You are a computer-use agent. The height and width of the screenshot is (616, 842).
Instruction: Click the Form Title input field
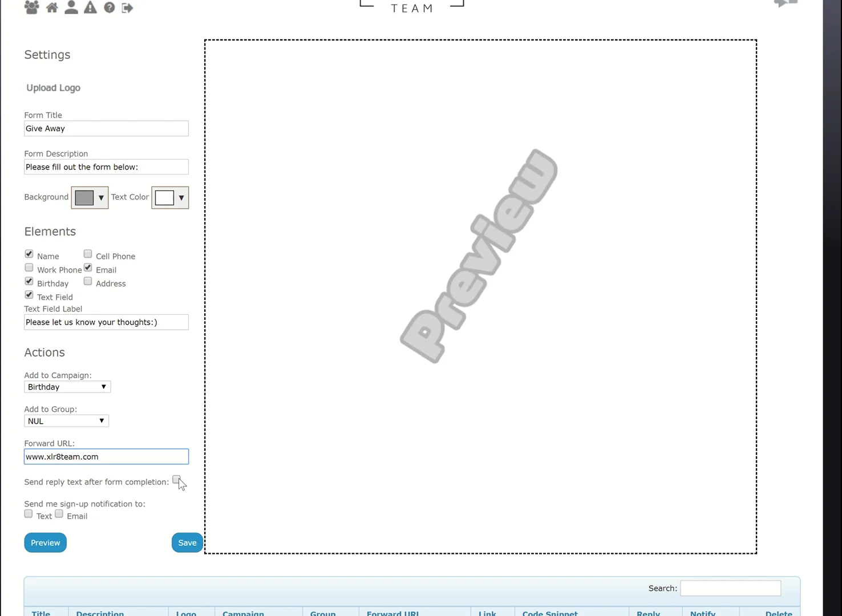(x=106, y=128)
